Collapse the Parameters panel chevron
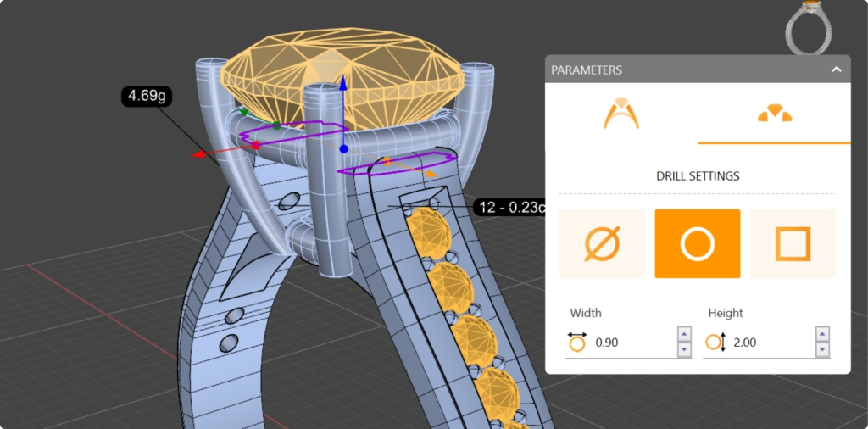Viewport: 868px width, 429px height. [836, 70]
